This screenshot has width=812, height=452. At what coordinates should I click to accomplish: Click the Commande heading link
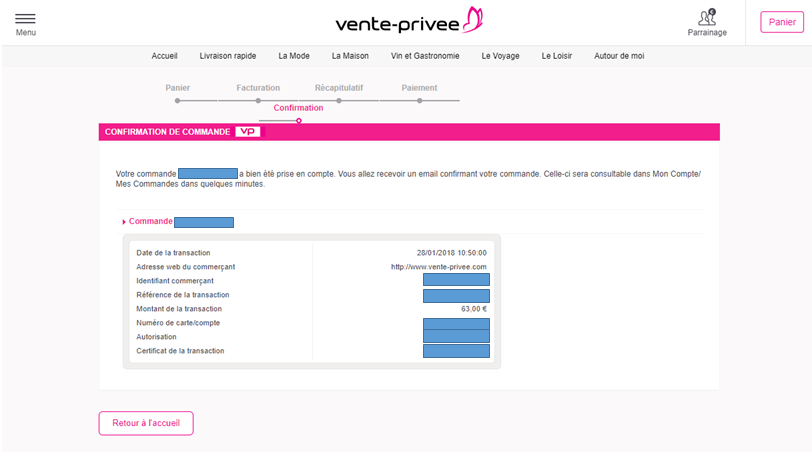point(151,221)
